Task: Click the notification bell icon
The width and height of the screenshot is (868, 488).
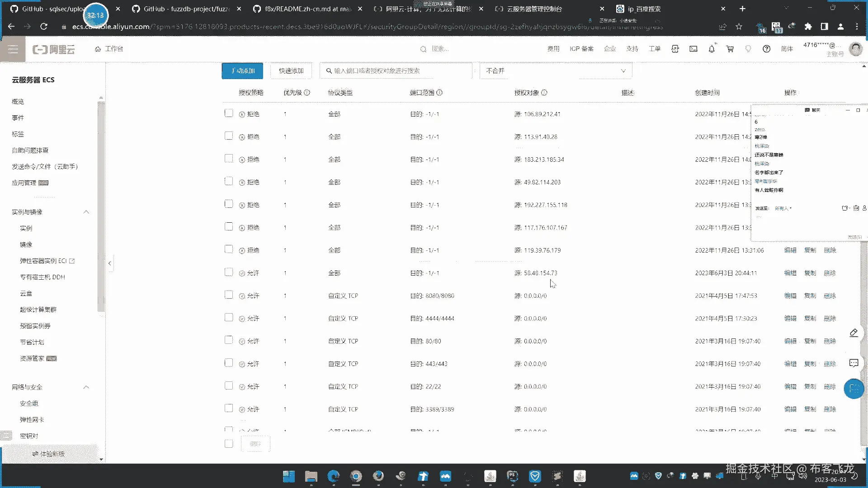Action: [711, 49]
